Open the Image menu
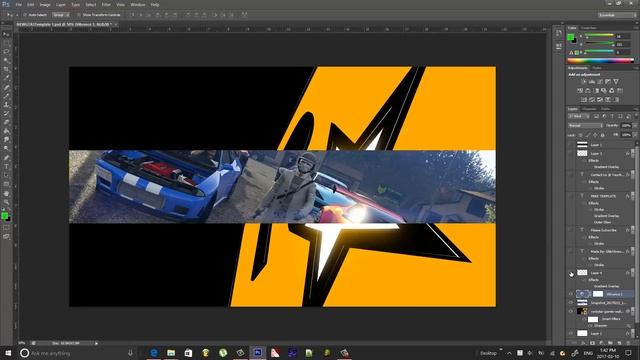This screenshot has width=640, height=360. [45, 5]
